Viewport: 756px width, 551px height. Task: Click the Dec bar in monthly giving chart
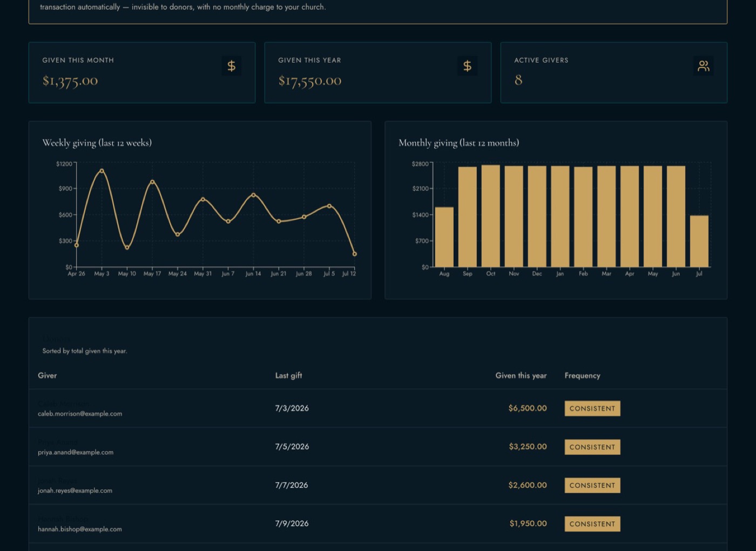[537, 216]
